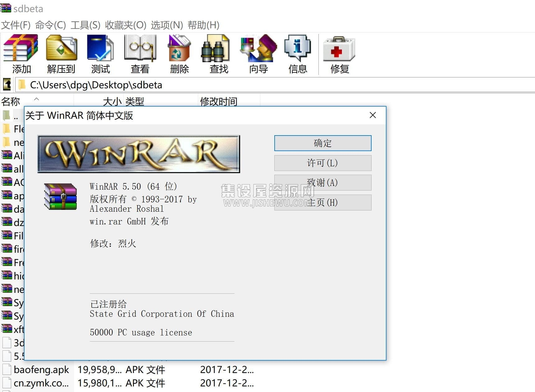Click the sdbeta title bar app icon
The height and width of the screenshot is (392, 535).
click(x=6, y=8)
